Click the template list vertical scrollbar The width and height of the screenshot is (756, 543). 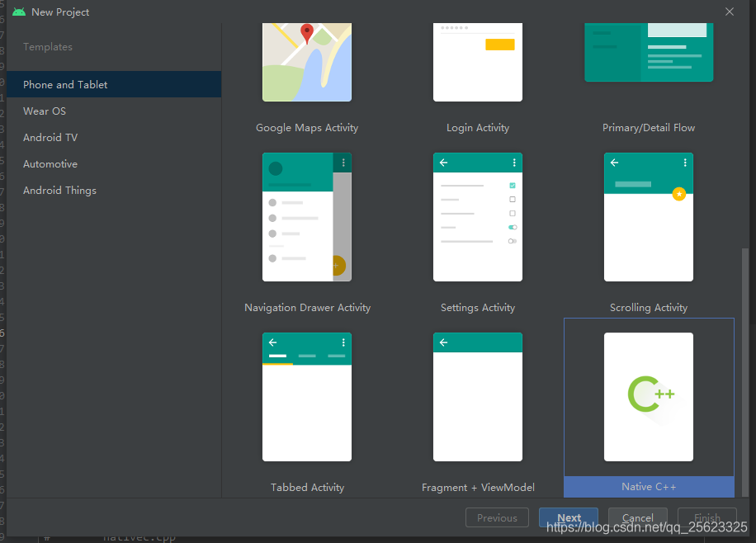coord(745,372)
